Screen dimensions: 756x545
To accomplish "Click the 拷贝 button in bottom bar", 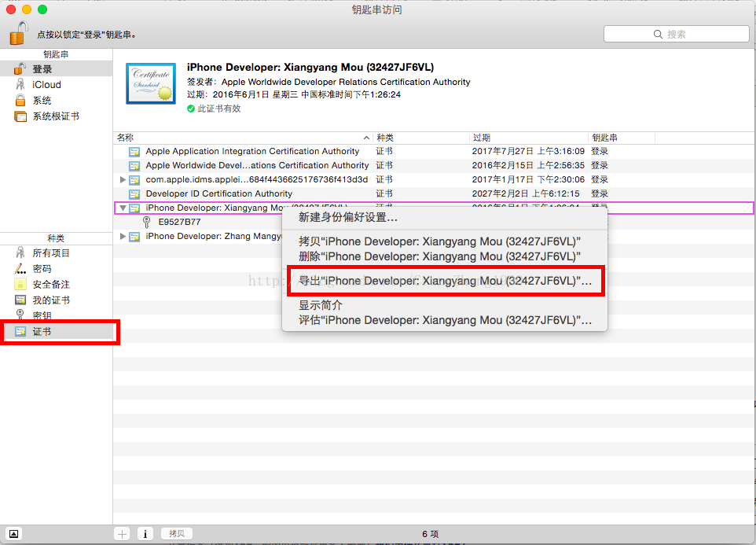I will coord(177,533).
